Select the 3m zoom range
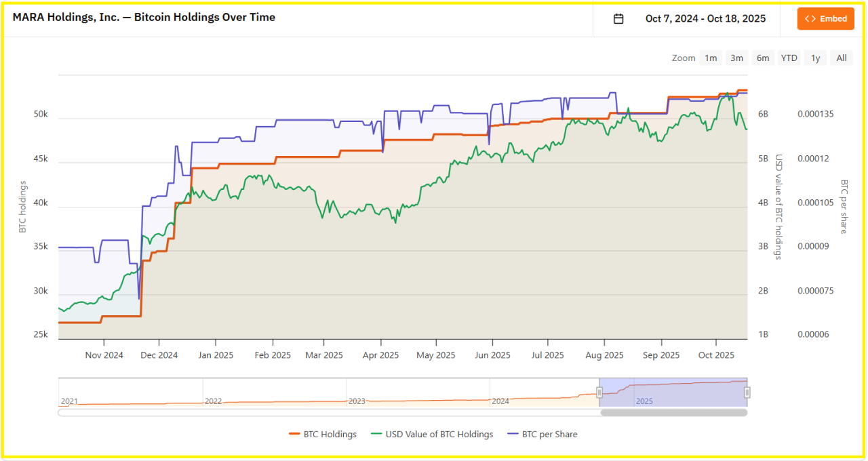Screen dimensions: 868x461 click(736, 58)
